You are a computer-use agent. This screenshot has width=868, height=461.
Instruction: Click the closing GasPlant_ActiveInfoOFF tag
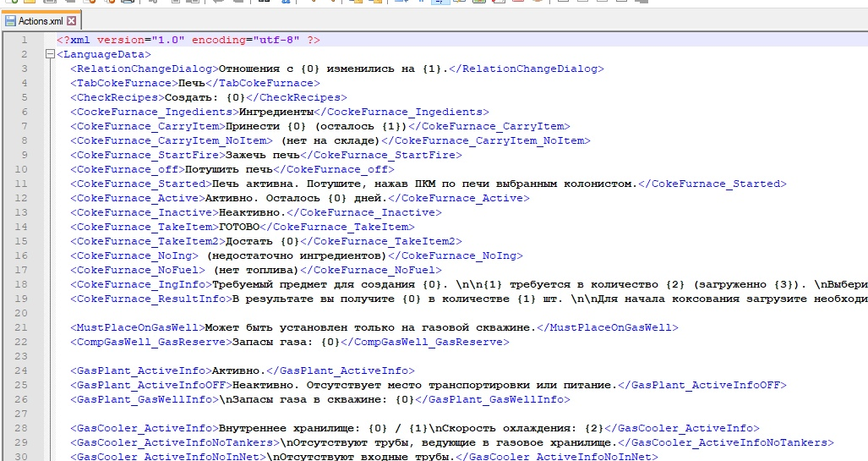point(702,386)
